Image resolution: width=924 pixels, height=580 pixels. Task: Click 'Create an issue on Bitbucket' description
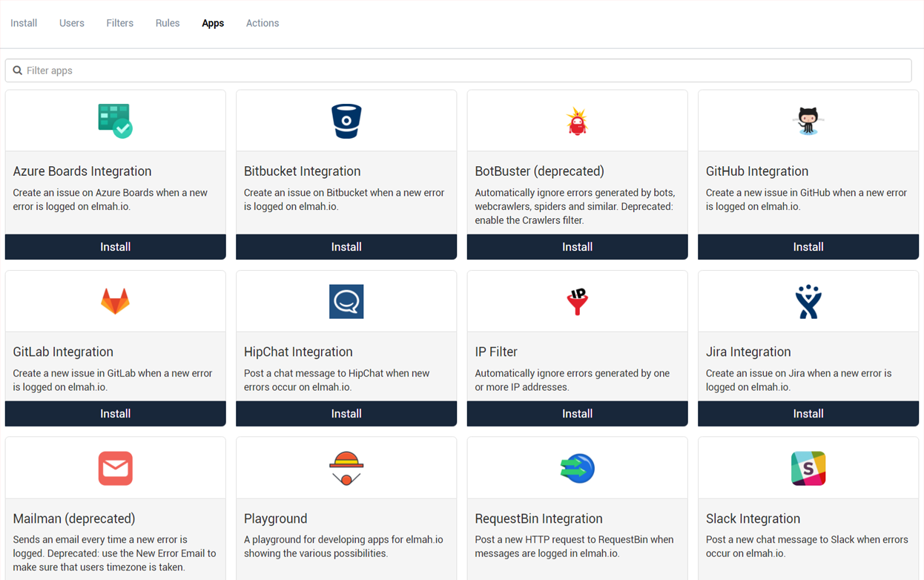(344, 200)
